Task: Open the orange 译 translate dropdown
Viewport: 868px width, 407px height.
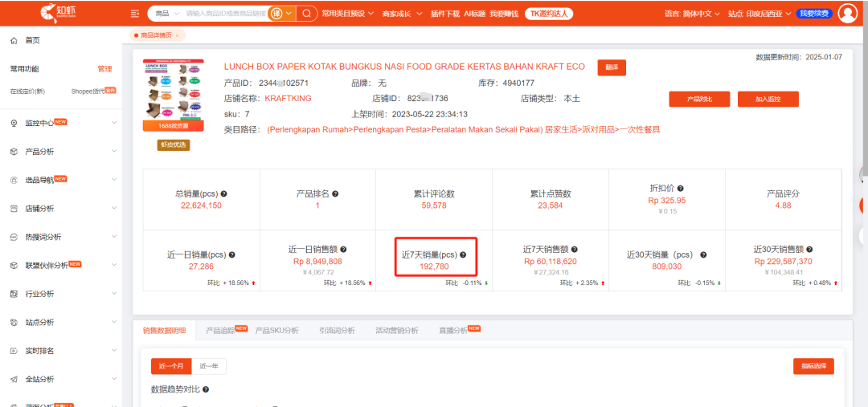Action: point(282,14)
